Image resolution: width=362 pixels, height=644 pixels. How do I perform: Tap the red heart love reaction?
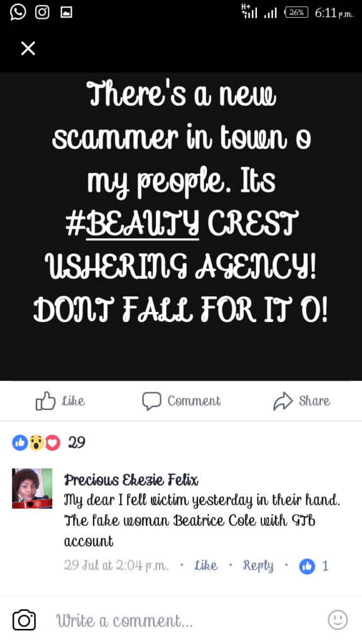(x=53, y=443)
